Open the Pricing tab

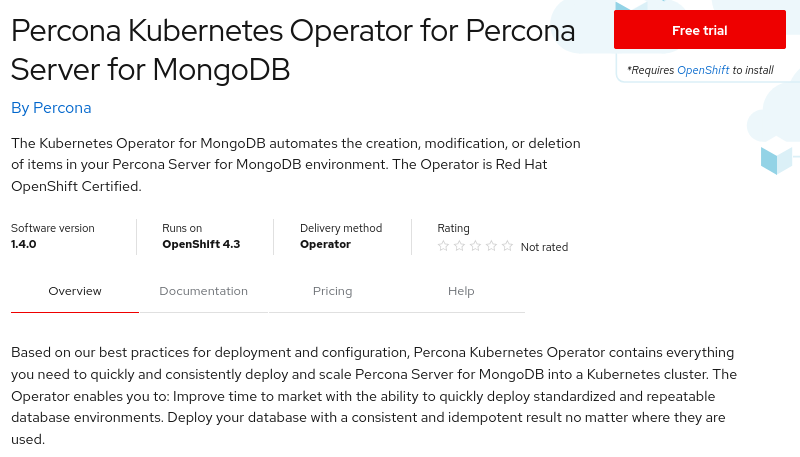(x=332, y=291)
